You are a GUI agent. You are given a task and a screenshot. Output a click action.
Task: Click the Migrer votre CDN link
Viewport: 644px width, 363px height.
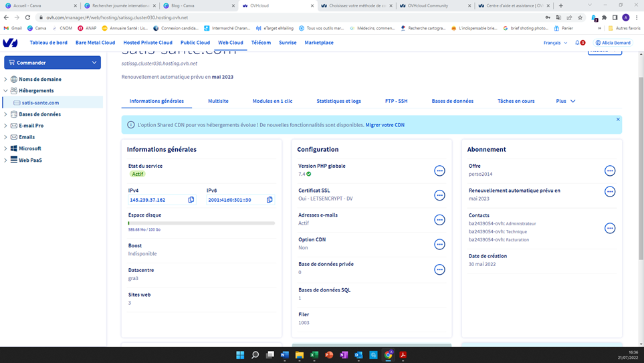coord(385,125)
